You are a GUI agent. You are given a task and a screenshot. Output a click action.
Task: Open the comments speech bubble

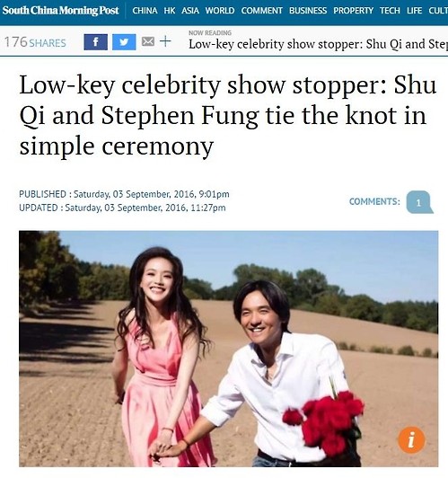pyautogui.click(x=419, y=202)
